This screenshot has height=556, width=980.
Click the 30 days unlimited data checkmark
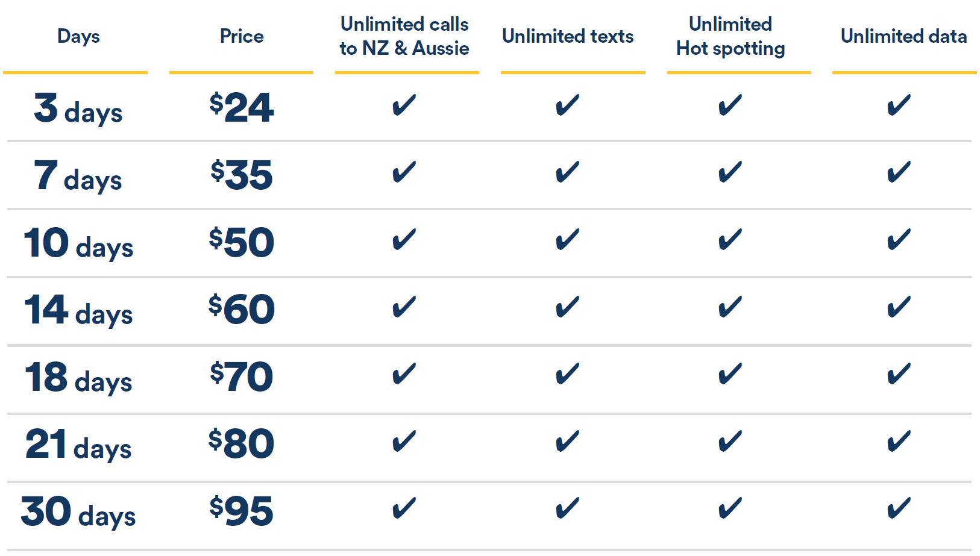point(899,508)
